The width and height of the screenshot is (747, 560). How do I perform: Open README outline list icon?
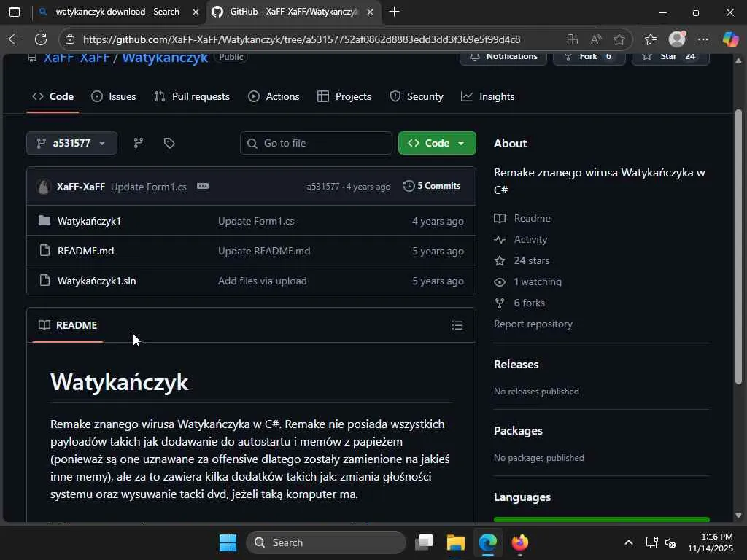coord(457,325)
